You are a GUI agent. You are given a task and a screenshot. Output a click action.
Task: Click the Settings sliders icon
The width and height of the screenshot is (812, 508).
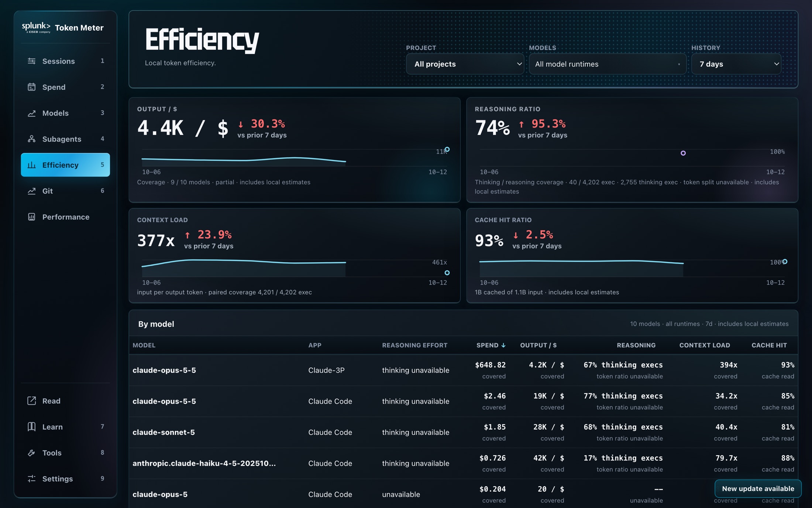click(32, 478)
